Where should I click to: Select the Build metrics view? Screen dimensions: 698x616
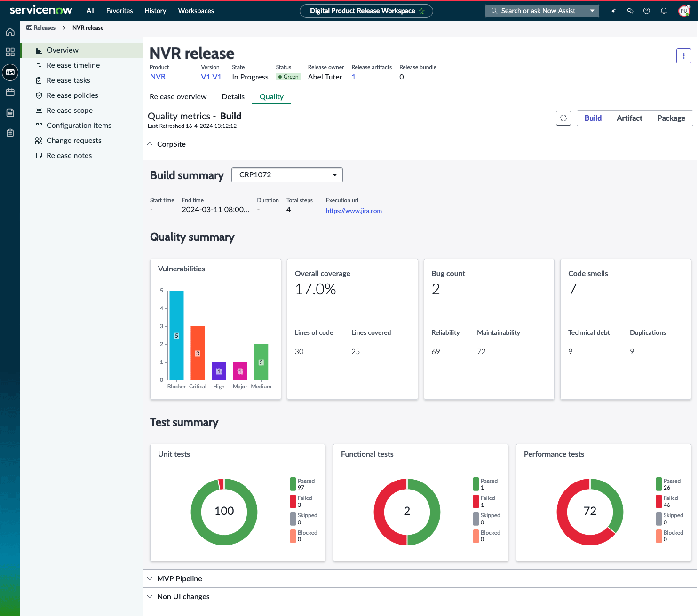593,118
